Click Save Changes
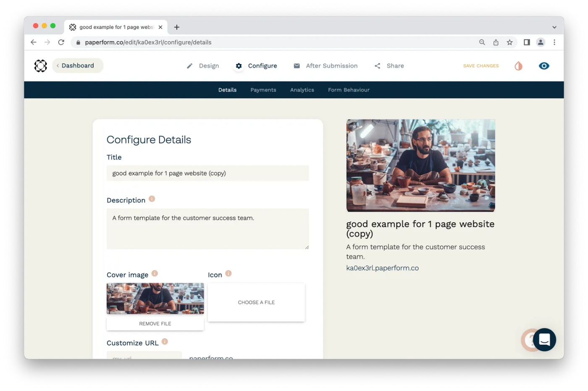The image size is (588, 391). pos(481,66)
